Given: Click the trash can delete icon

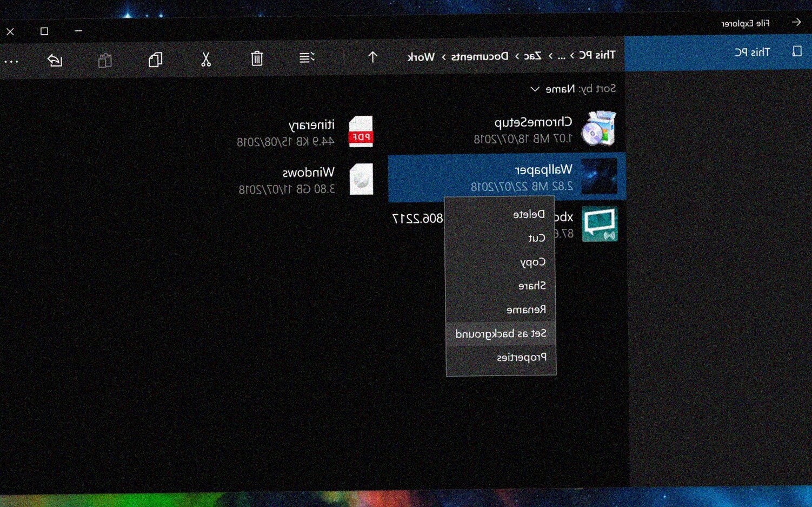Looking at the screenshot, I should pyautogui.click(x=257, y=58).
